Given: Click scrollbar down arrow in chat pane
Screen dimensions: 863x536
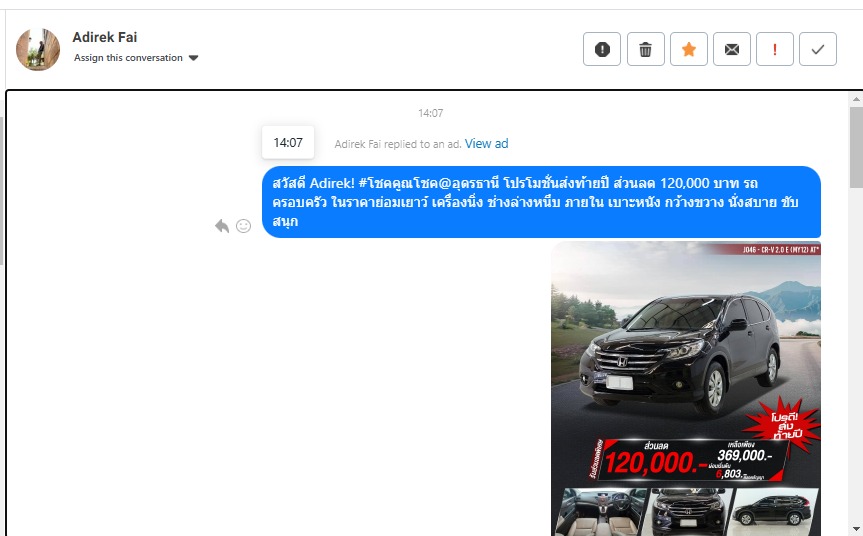Looking at the screenshot, I should pyautogui.click(x=856, y=528).
